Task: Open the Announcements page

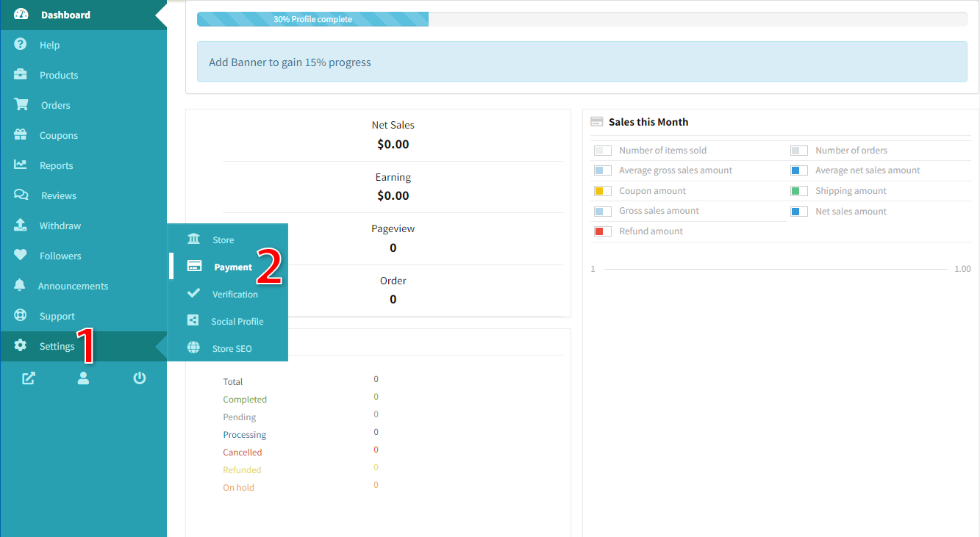Action: (73, 286)
